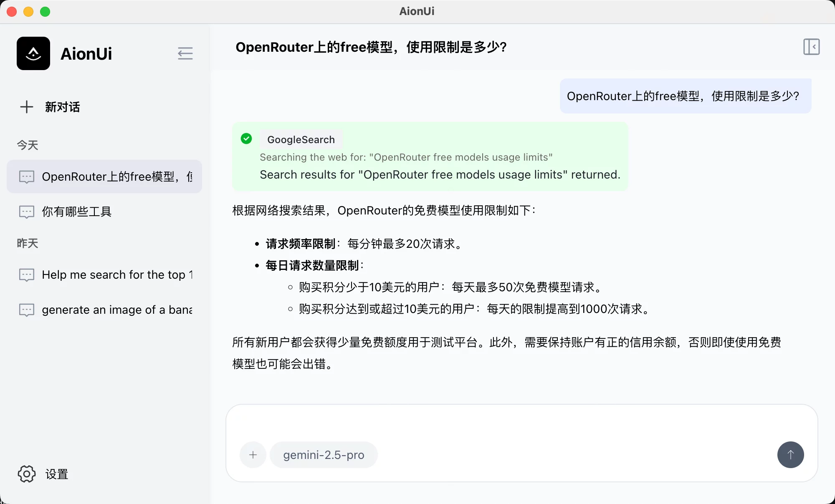
Task: Click the macOS green fullscreen window button
Action: click(45, 12)
